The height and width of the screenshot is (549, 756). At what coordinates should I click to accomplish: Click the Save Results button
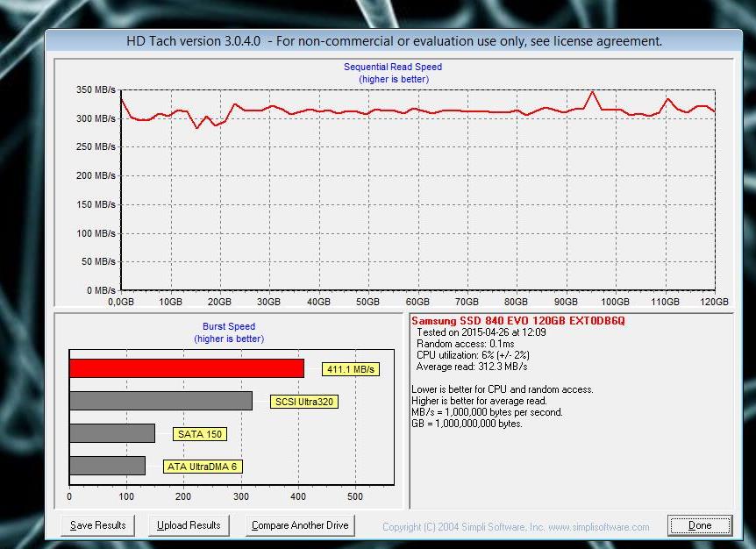[98, 525]
